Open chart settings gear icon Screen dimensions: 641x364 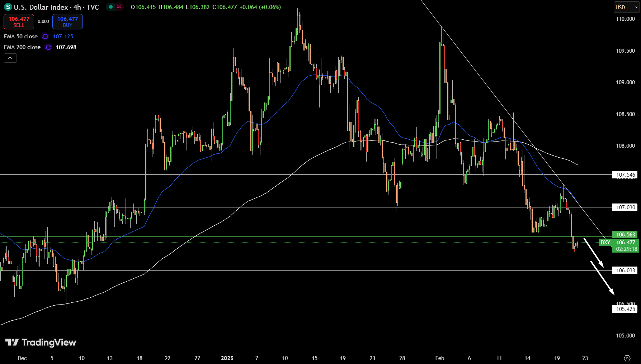tap(627, 358)
